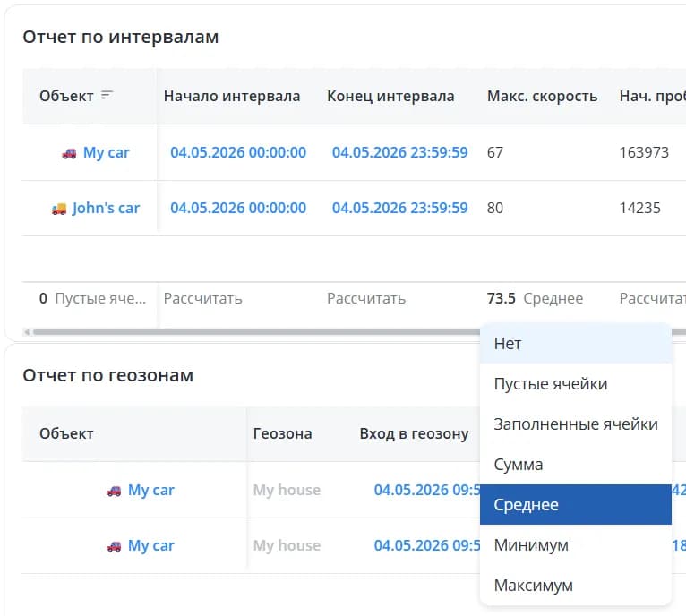Click the car icon in My car 09:5 first geozone row
The width and height of the screenshot is (686, 616).
[x=114, y=491]
